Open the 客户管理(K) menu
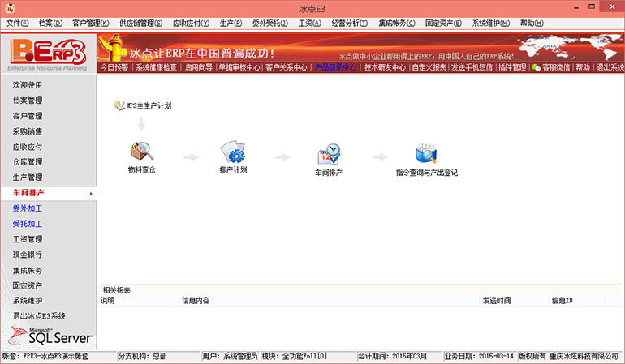The width and height of the screenshot is (625, 364). (x=90, y=23)
